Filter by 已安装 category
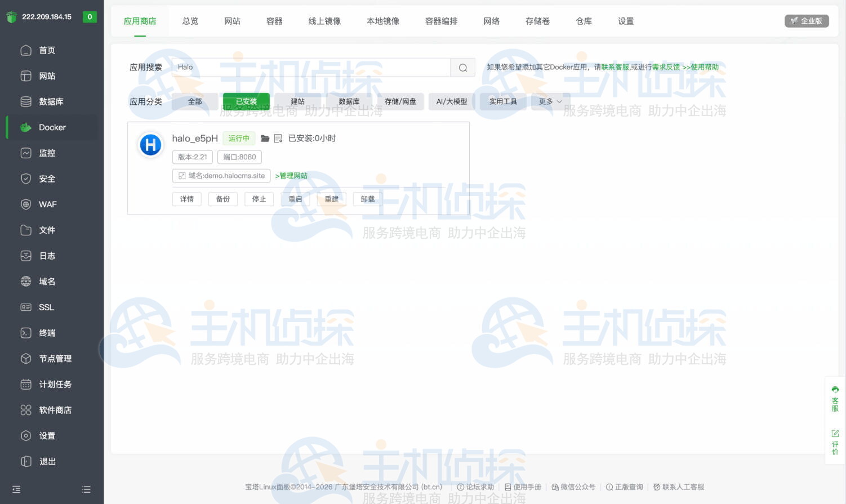The image size is (846, 504). point(246,102)
